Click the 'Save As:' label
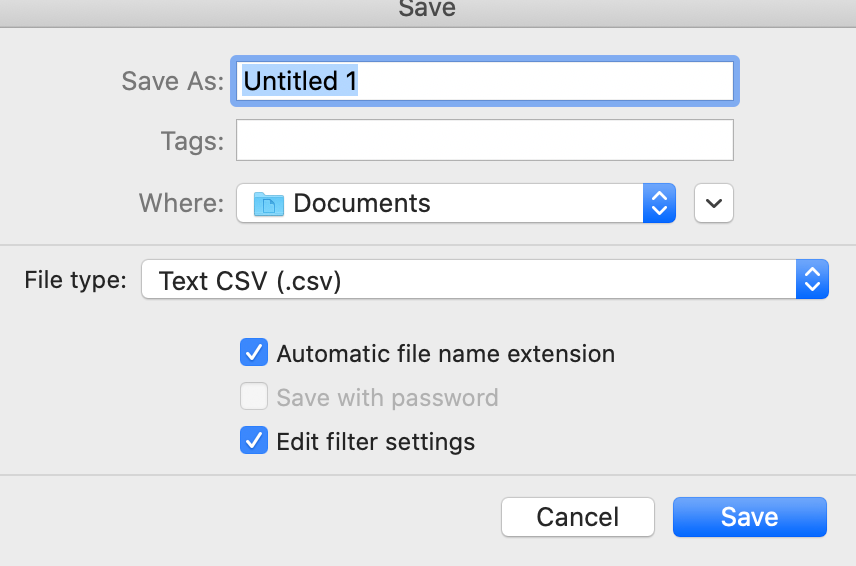856x566 pixels. pyautogui.click(x=173, y=81)
